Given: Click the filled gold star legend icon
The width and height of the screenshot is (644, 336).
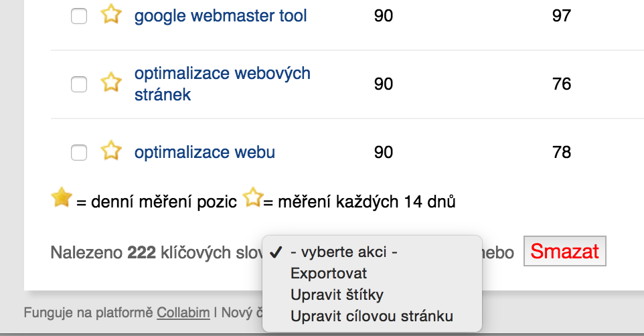Looking at the screenshot, I should pyautogui.click(x=62, y=197).
